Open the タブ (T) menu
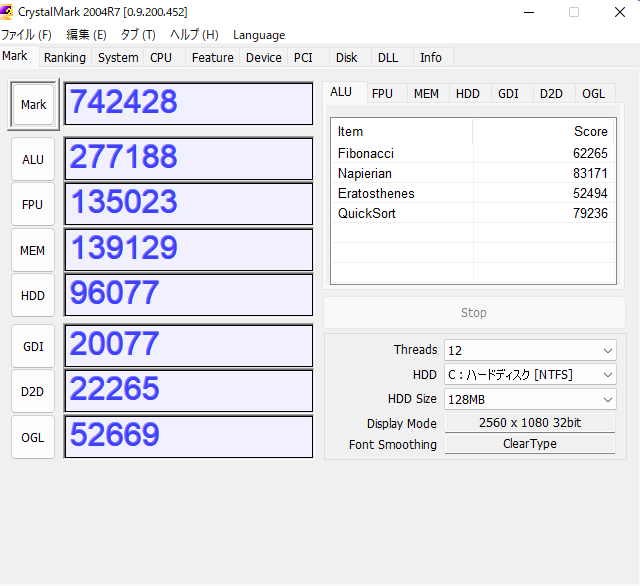 point(138,35)
